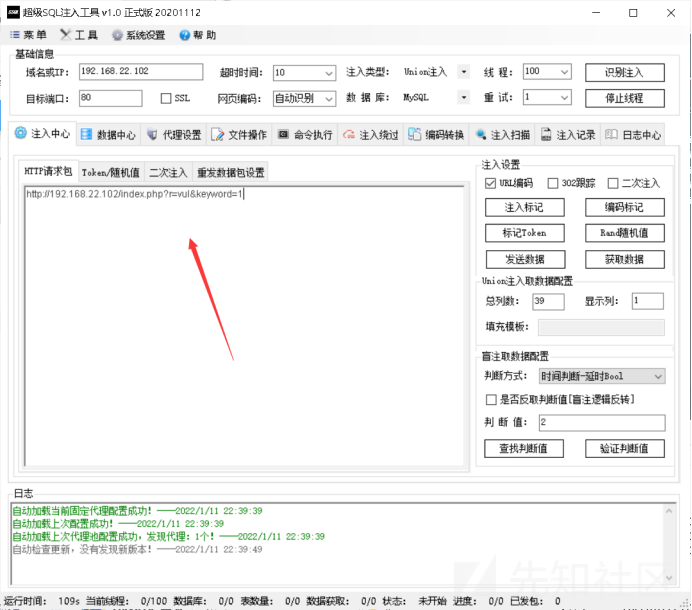Click the 验证判断值 button
The width and height of the screenshot is (692, 610).
624,448
